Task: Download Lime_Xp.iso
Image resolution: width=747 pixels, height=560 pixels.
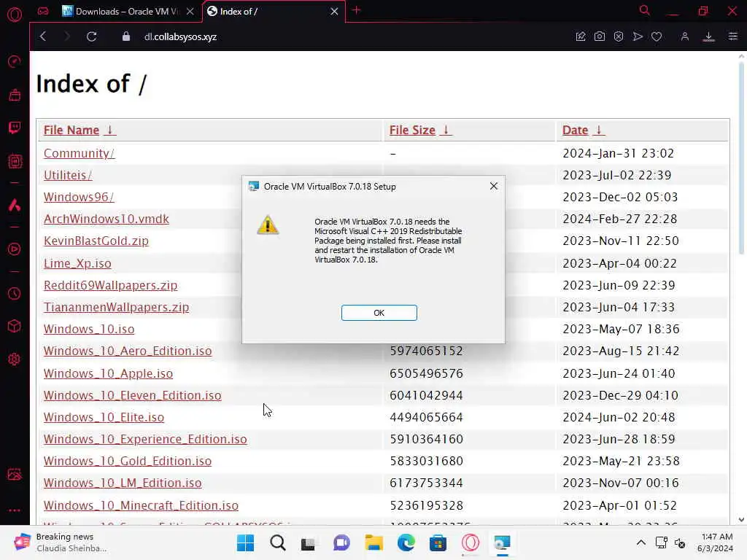Action: tap(77, 263)
